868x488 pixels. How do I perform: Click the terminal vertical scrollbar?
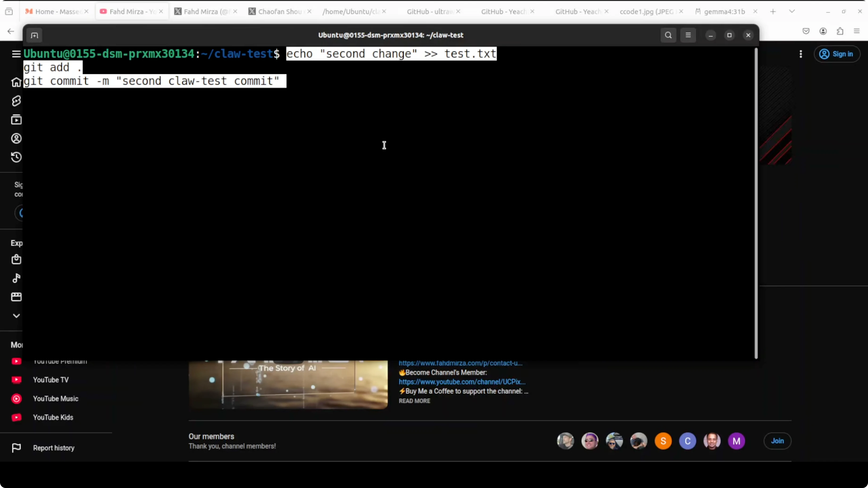coord(756,202)
